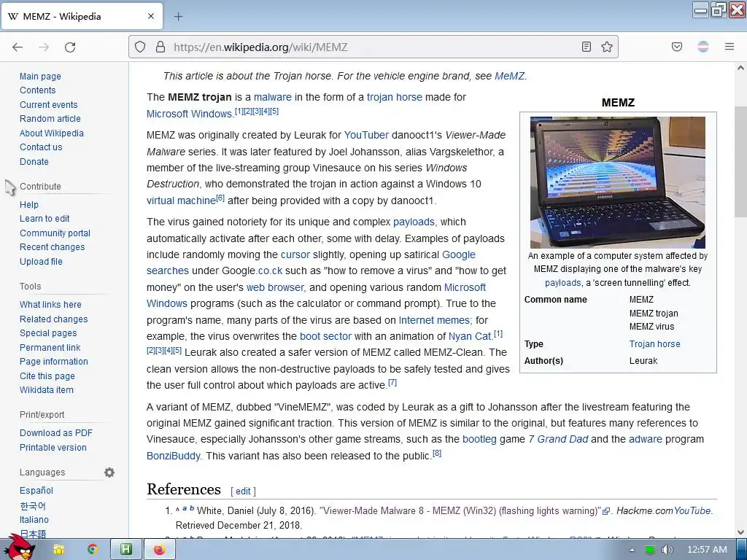Click the URL address field

coord(373,47)
